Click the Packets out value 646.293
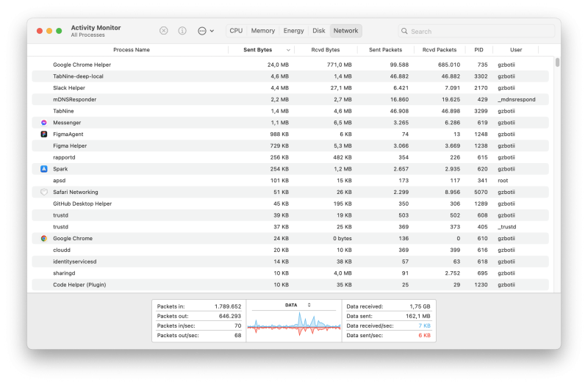Image resolution: width=588 pixels, height=385 pixels. coord(230,317)
